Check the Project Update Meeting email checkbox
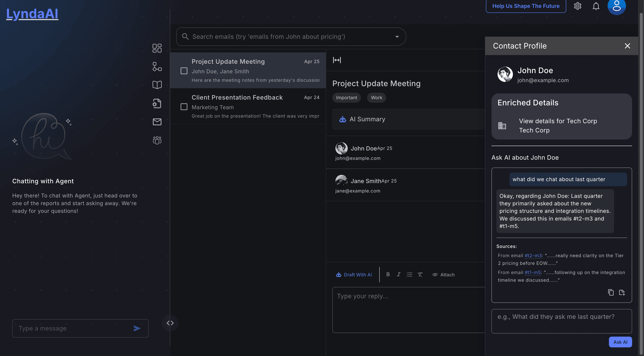 (184, 71)
